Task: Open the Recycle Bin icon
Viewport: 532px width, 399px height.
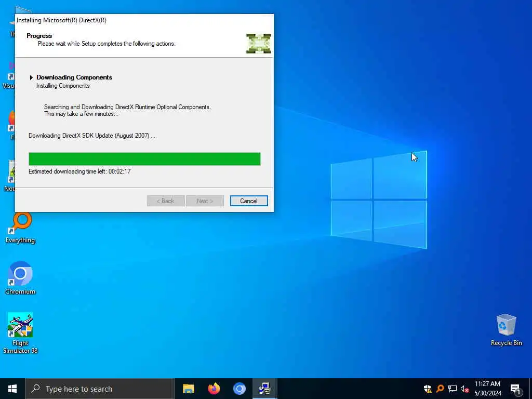Action: 506,330
